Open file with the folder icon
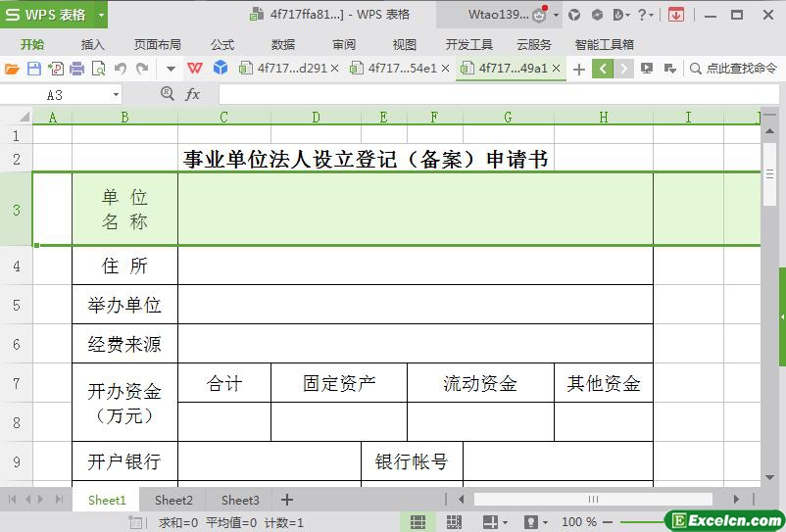 [x=12, y=69]
